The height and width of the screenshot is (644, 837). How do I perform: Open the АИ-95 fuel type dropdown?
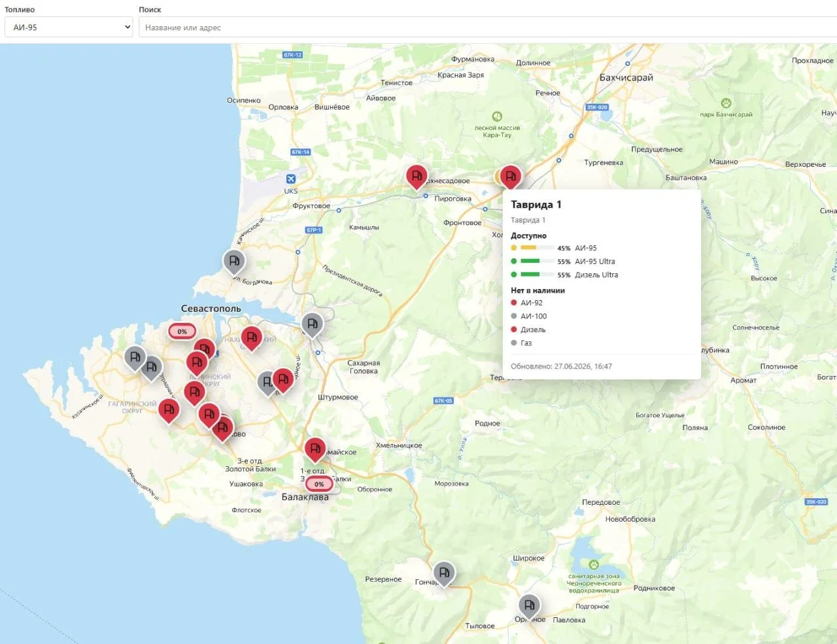point(69,27)
